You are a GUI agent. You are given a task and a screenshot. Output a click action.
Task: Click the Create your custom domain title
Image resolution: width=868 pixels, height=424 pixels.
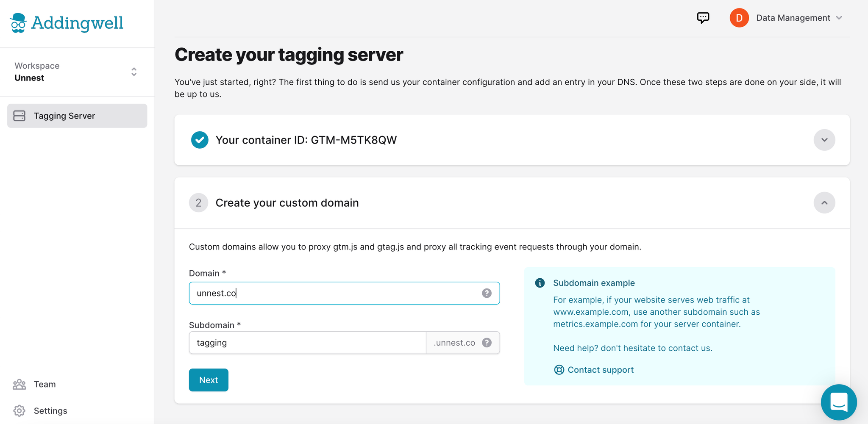(x=287, y=203)
